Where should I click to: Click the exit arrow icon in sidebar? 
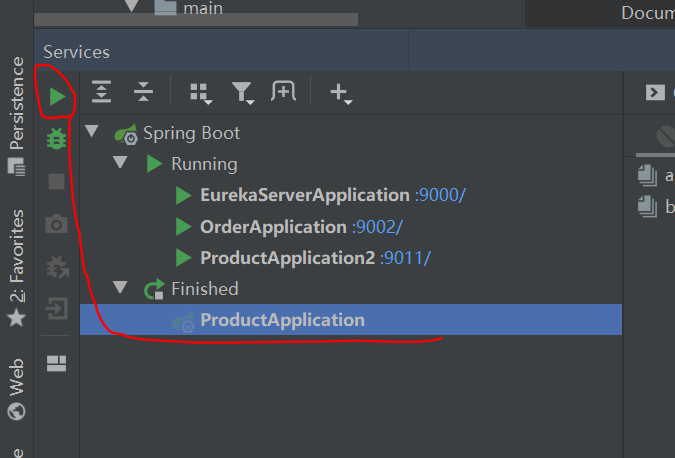(57, 308)
